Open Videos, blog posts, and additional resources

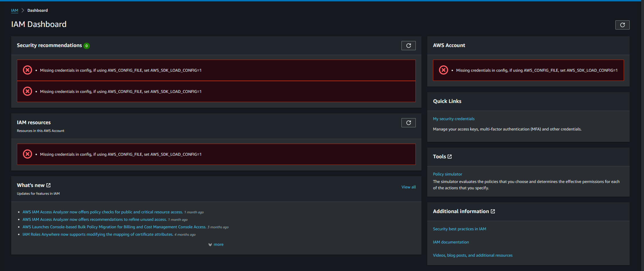[x=472, y=255]
